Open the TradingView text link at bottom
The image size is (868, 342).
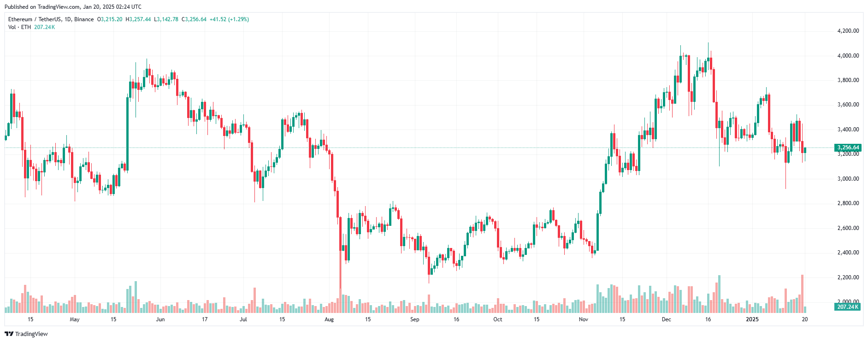(x=31, y=334)
